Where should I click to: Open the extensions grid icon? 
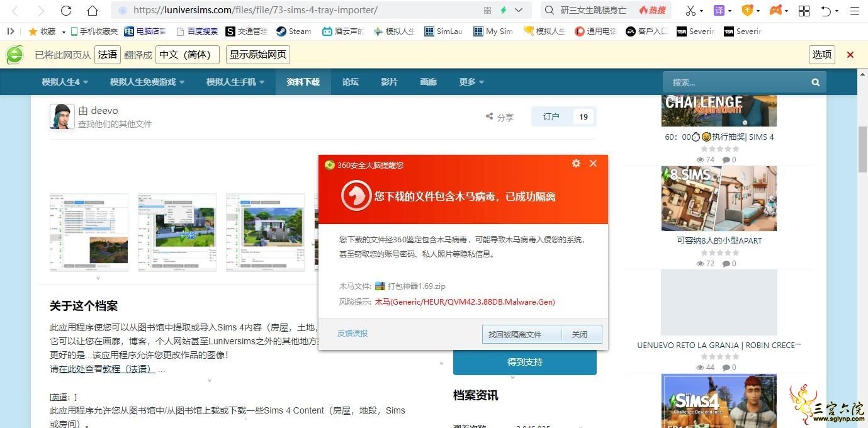(804, 11)
